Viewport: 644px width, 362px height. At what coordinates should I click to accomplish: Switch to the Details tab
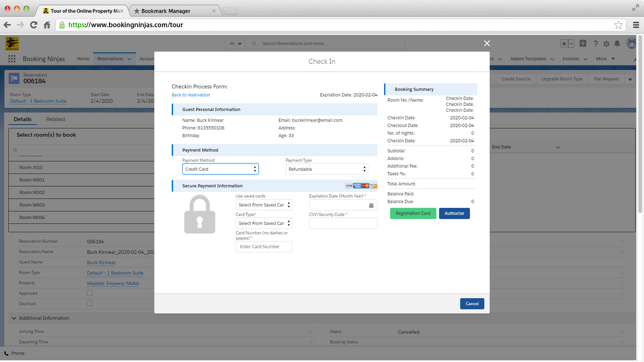pyautogui.click(x=22, y=119)
